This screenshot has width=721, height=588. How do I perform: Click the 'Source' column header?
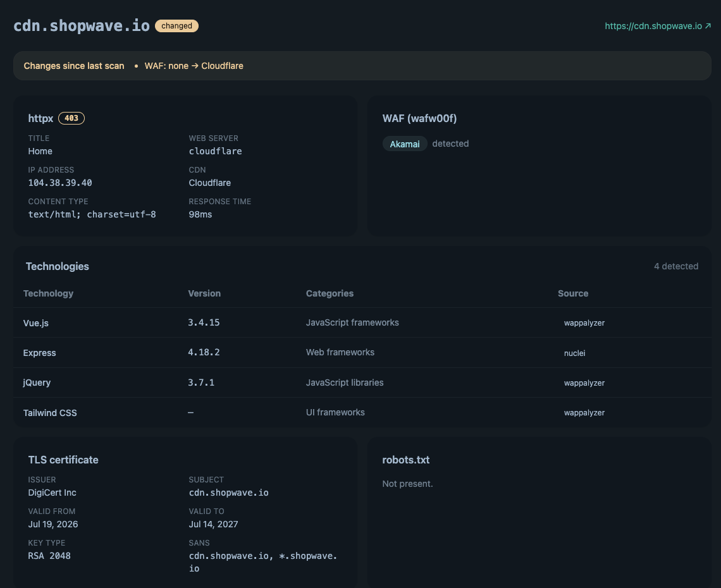(x=573, y=293)
